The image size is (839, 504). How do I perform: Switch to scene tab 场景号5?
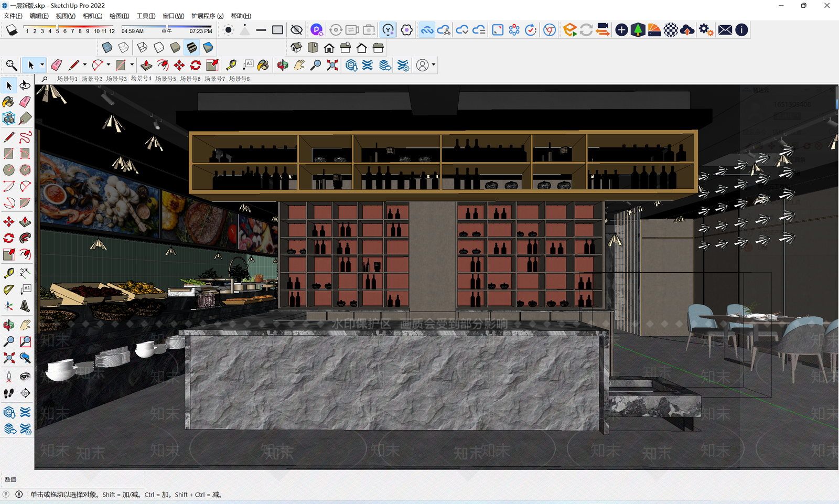click(x=166, y=79)
